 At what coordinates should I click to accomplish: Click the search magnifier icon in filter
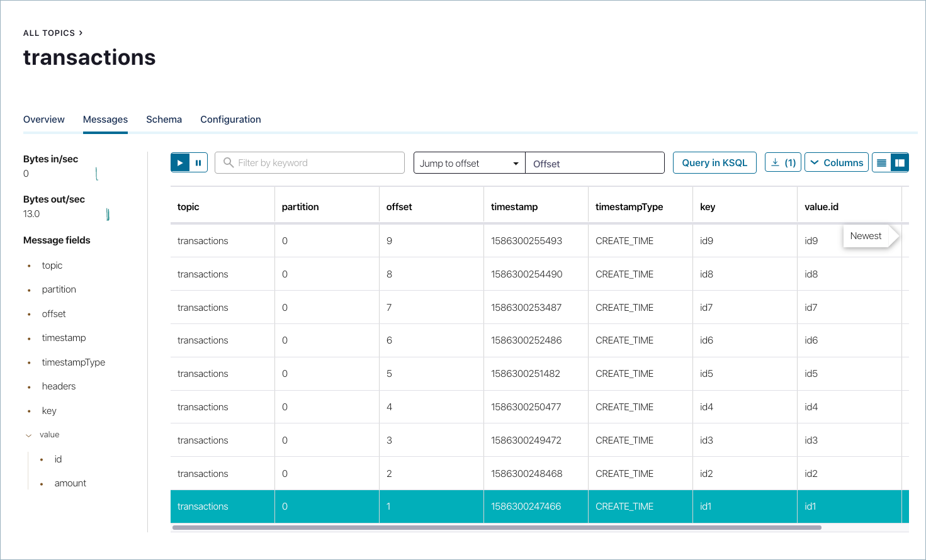pyautogui.click(x=229, y=163)
